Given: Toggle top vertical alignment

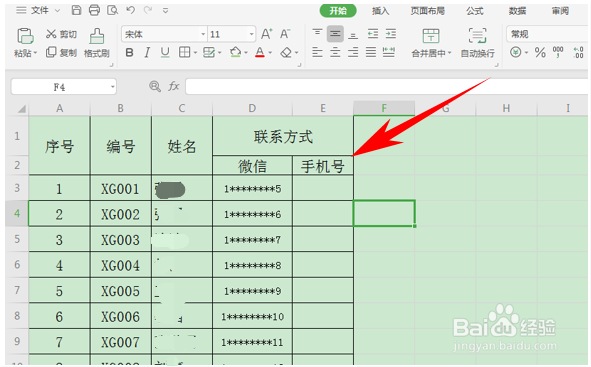Looking at the screenshot, I should pos(317,34).
